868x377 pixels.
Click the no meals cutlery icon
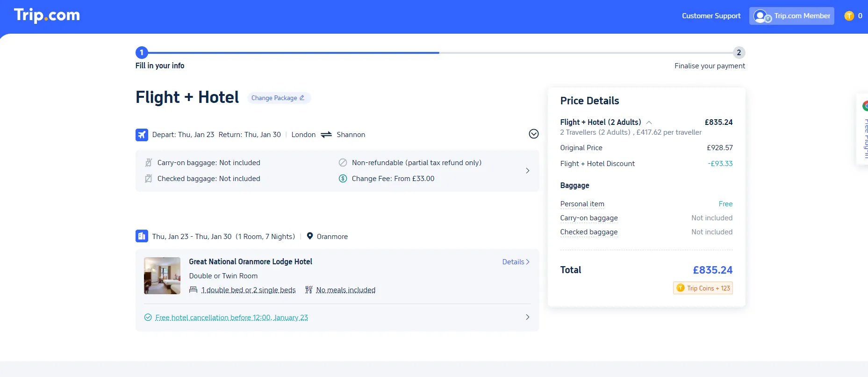coord(308,290)
